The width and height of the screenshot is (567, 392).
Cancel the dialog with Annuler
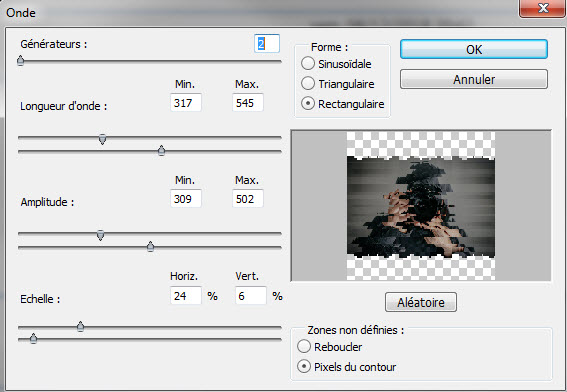pos(474,79)
